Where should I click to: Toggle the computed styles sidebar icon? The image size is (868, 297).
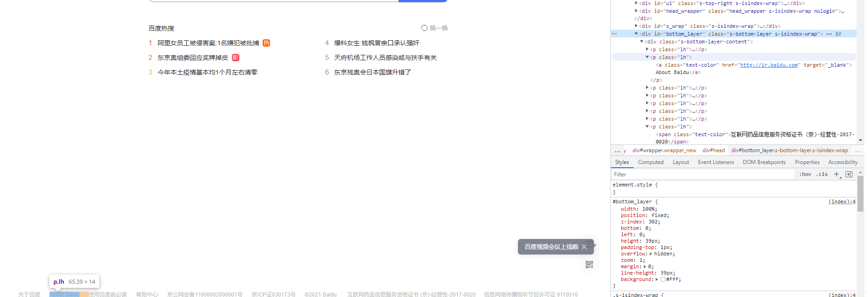click(849, 174)
